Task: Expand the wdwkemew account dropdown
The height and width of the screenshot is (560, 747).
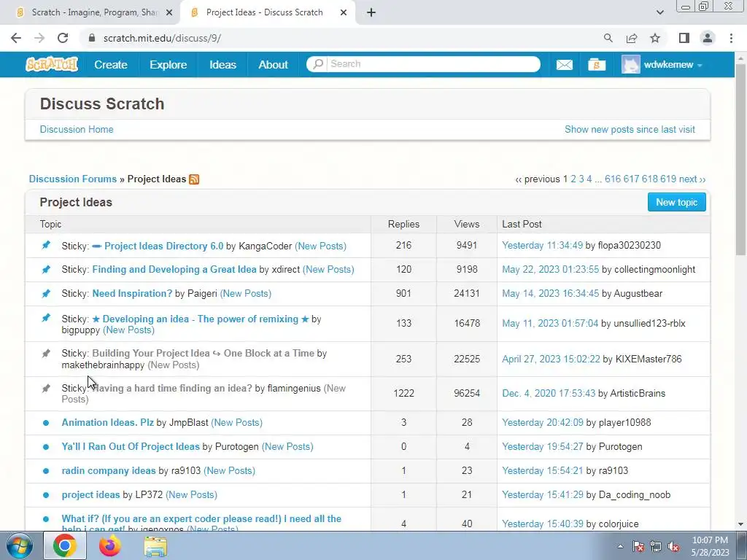Action: coord(700,65)
